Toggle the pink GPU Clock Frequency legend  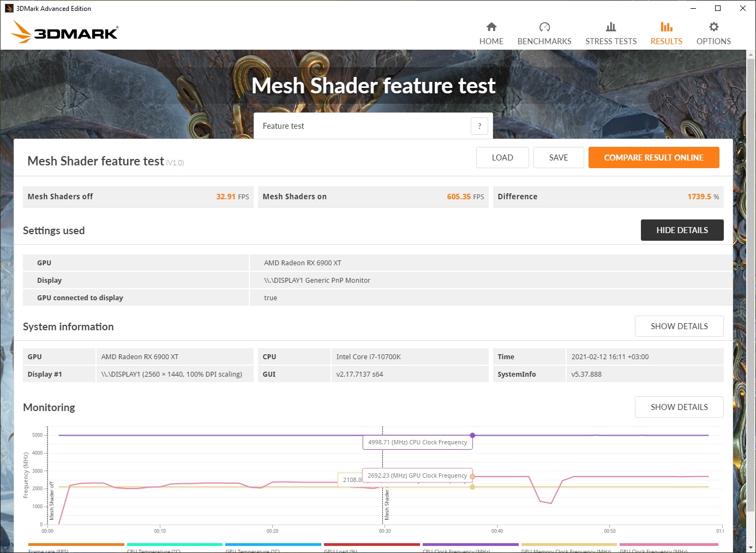669,548
